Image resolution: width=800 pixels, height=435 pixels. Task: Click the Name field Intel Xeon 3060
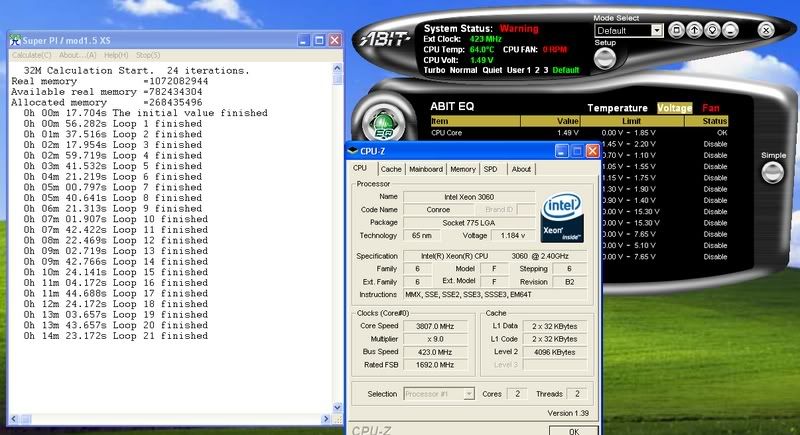click(469, 197)
